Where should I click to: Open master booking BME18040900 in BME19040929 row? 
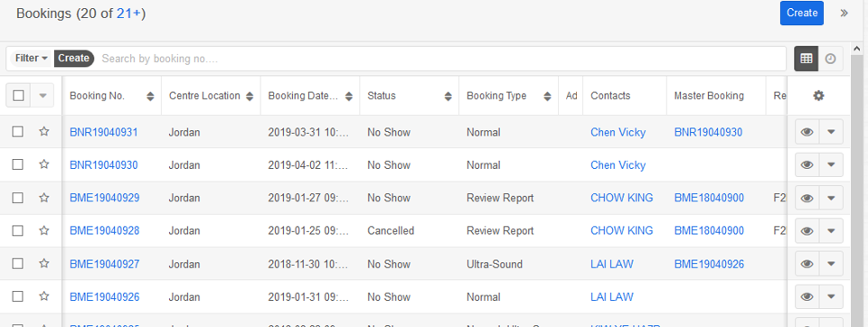point(709,198)
